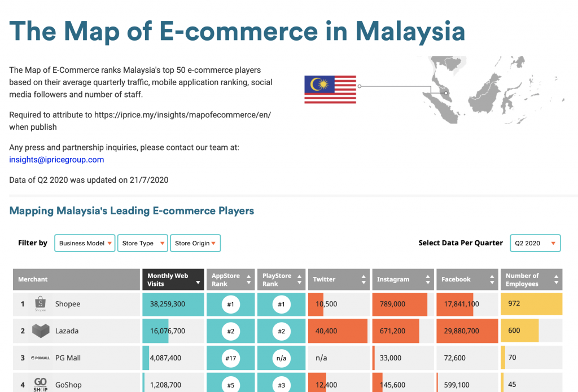
Task: Click the GoShop logo
Action: (41, 385)
